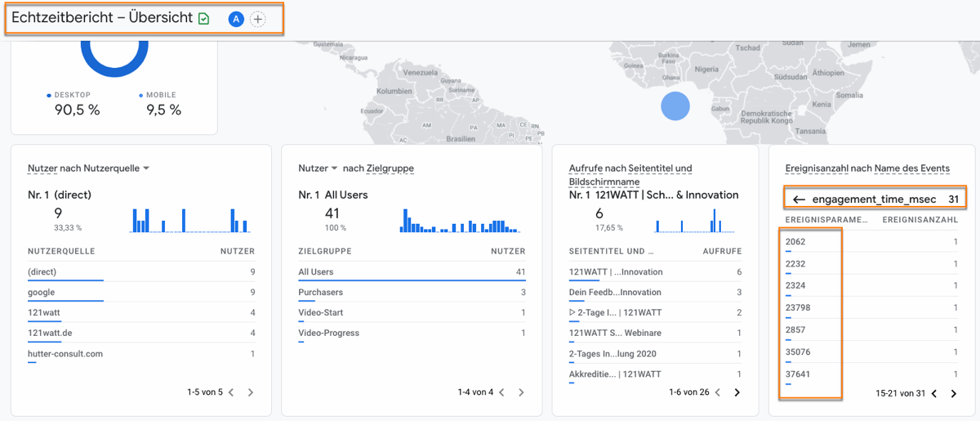Add a comparison with the plus icon
The height and width of the screenshot is (421, 980).
point(258,19)
